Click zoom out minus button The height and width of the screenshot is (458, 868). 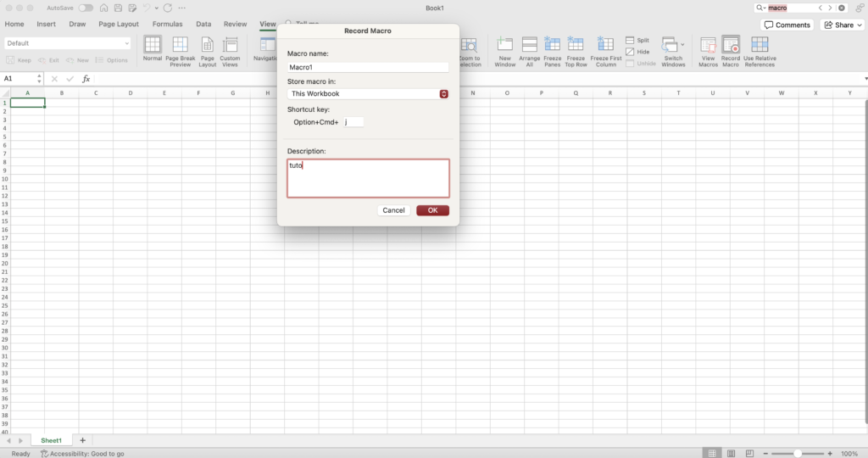click(765, 453)
